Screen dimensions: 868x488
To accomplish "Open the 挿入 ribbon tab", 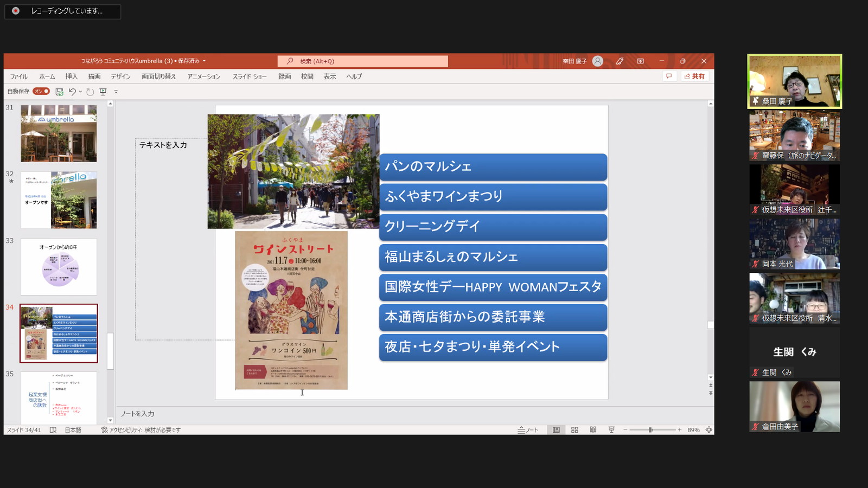I will click(71, 76).
